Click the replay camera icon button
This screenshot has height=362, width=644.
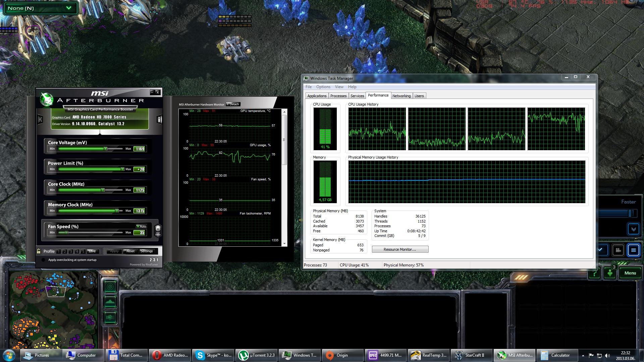(618, 250)
